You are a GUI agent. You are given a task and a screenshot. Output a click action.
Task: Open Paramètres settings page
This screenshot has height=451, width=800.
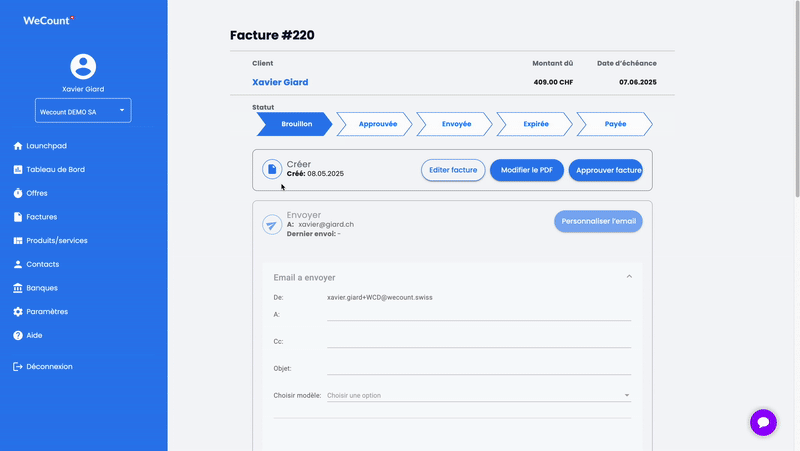tap(47, 312)
